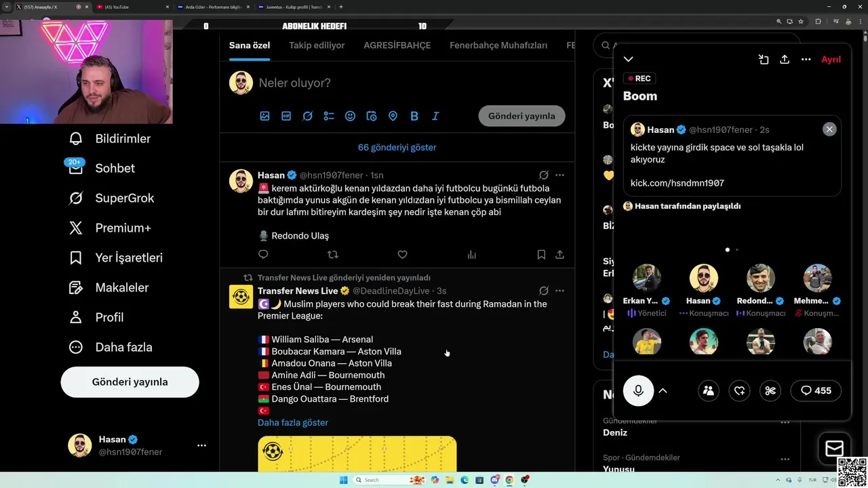The image size is (868, 488).
Task: Select Redond... speaker avatar in Space
Action: click(761, 278)
